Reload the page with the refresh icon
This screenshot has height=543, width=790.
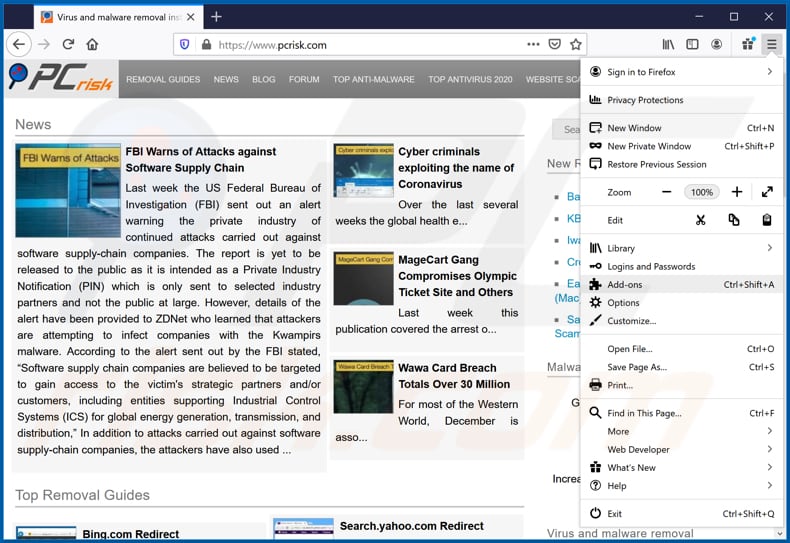click(68, 44)
